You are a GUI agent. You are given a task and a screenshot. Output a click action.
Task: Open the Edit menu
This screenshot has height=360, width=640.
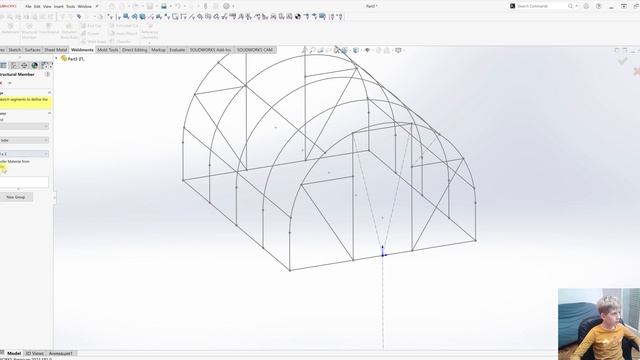click(x=37, y=7)
